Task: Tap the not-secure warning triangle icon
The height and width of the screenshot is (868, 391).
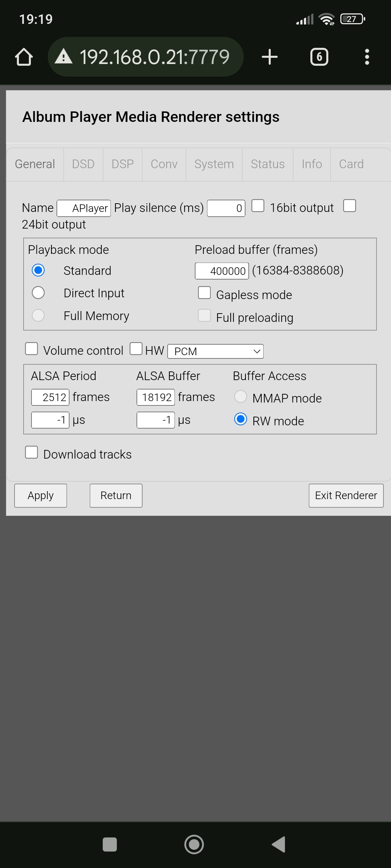Action: [x=64, y=57]
